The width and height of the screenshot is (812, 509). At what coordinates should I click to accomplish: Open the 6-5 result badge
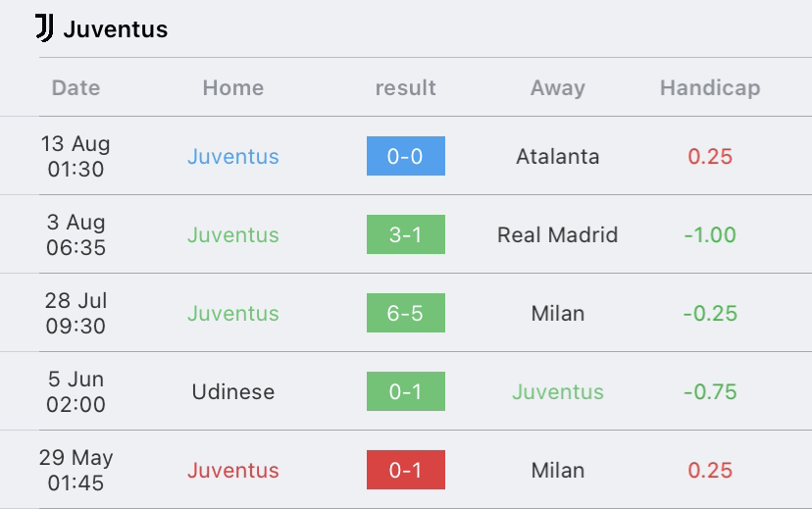tap(405, 313)
